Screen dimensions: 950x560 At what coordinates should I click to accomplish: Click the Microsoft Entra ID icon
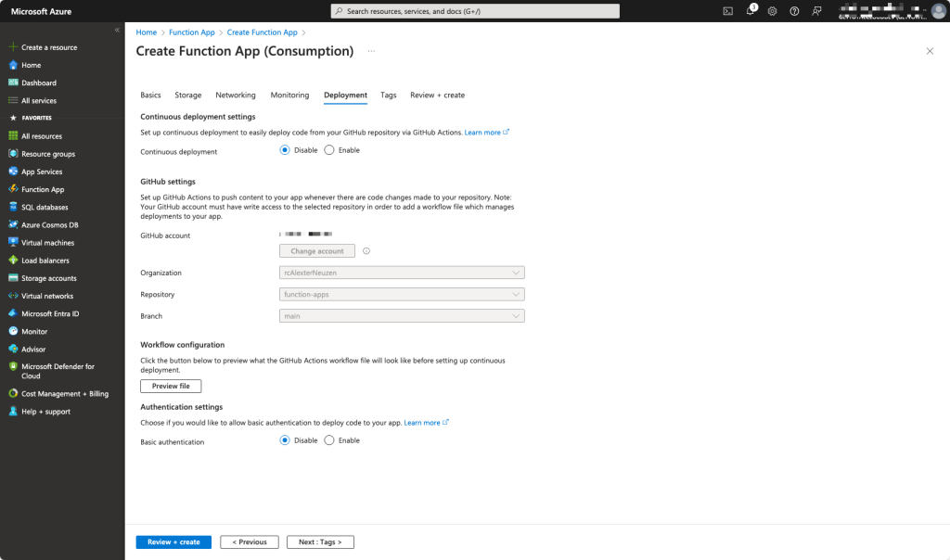tap(13, 313)
